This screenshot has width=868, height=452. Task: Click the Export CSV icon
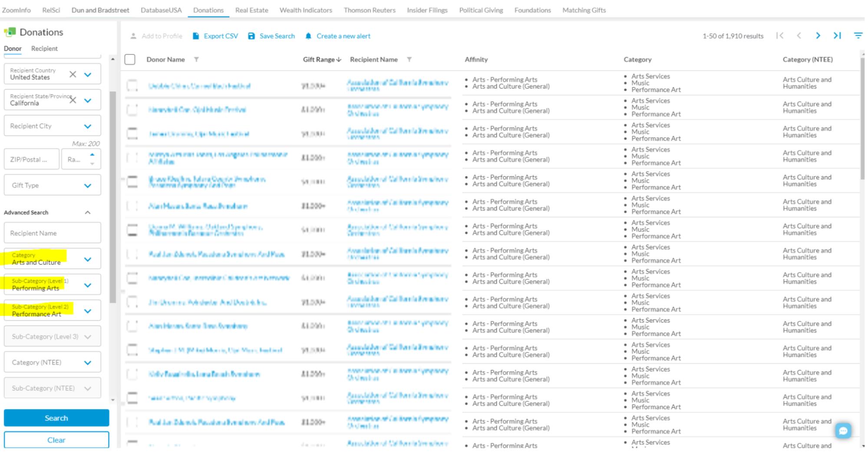pyautogui.click(x=196, y=36)
